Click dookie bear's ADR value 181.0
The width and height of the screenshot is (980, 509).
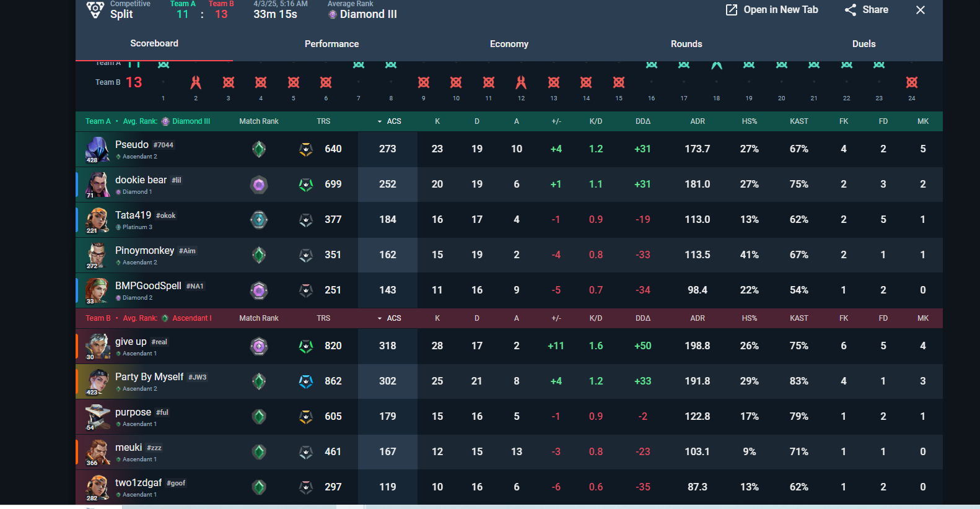pyautogui.click(x=698, y=185)
